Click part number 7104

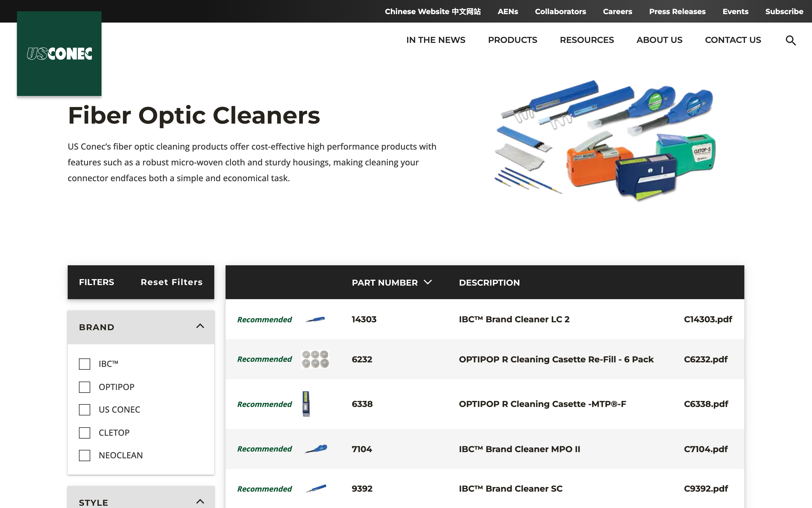click(362, 449)
